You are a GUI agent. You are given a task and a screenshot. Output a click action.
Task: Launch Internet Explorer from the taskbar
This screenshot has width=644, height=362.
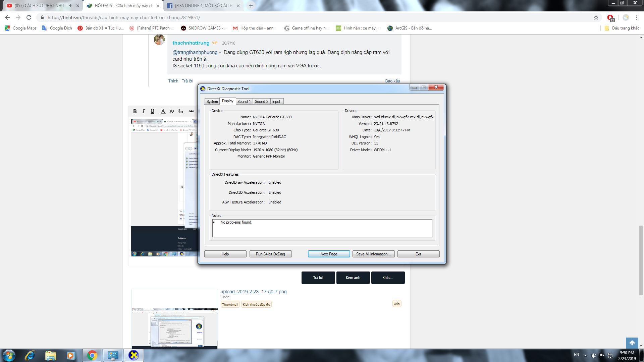[x=30, y=355]
